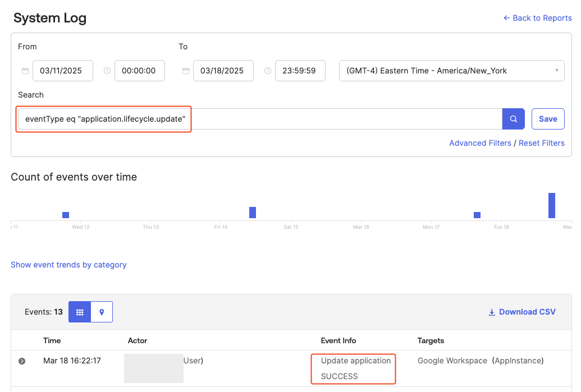Screen dimensions: 581x392
Task: Click the Download CSV link
Action: tap(521, 312)
